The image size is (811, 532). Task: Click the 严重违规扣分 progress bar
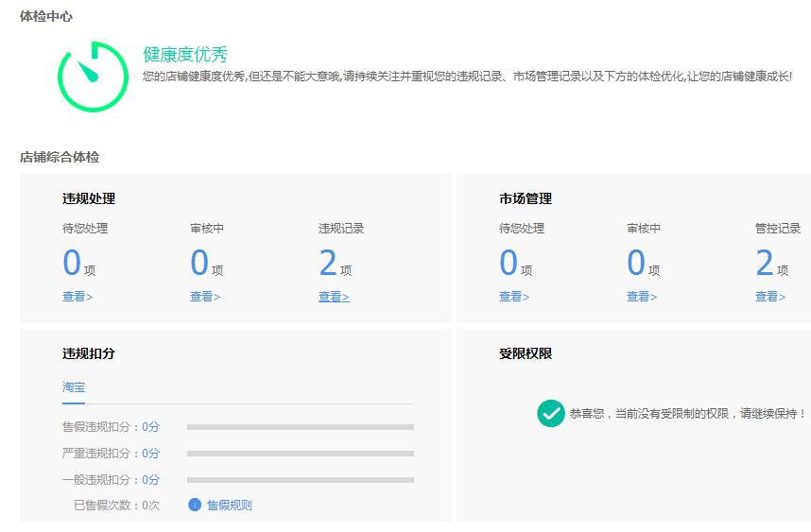pyautogui.click(x=300, y=454)
